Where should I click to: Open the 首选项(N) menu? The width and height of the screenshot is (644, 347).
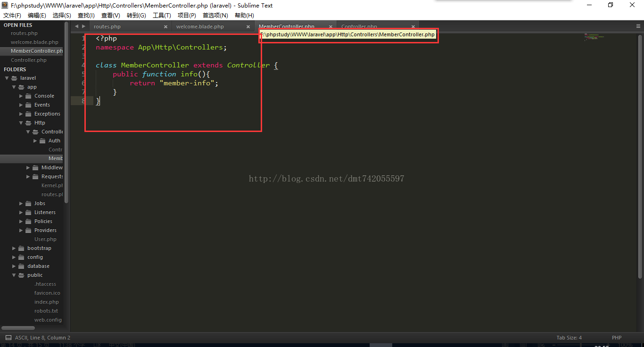tap(215, 16)
